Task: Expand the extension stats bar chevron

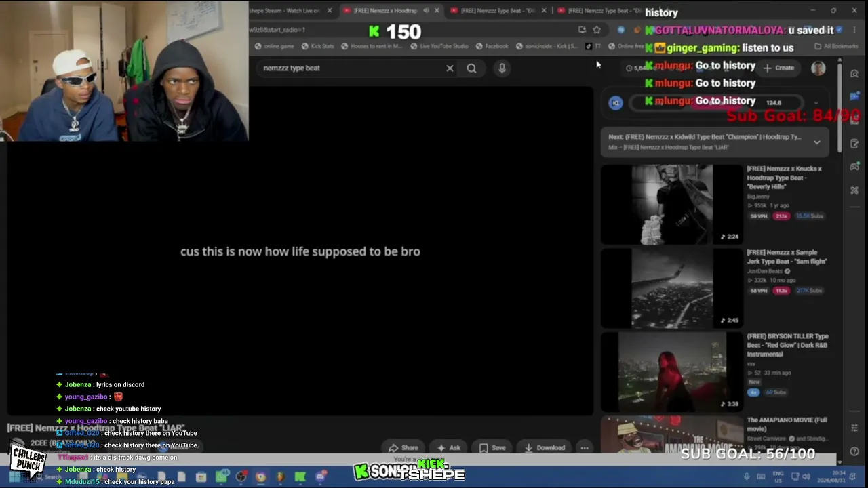Action: tap(816, 103)
